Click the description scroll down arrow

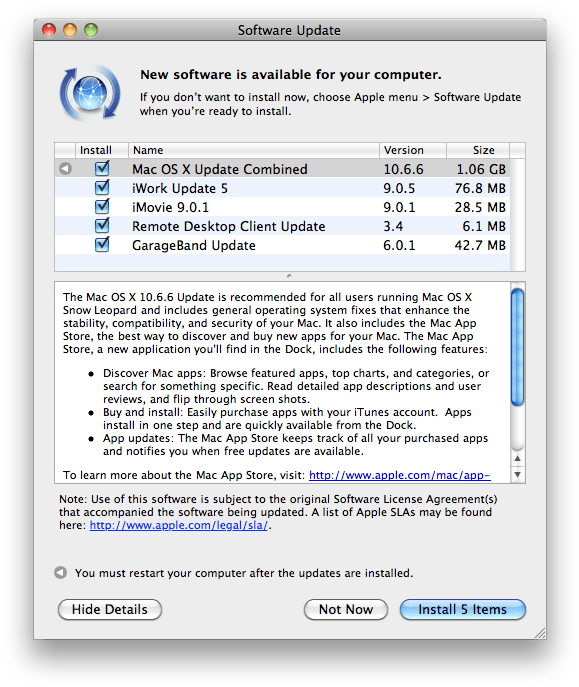517,475
